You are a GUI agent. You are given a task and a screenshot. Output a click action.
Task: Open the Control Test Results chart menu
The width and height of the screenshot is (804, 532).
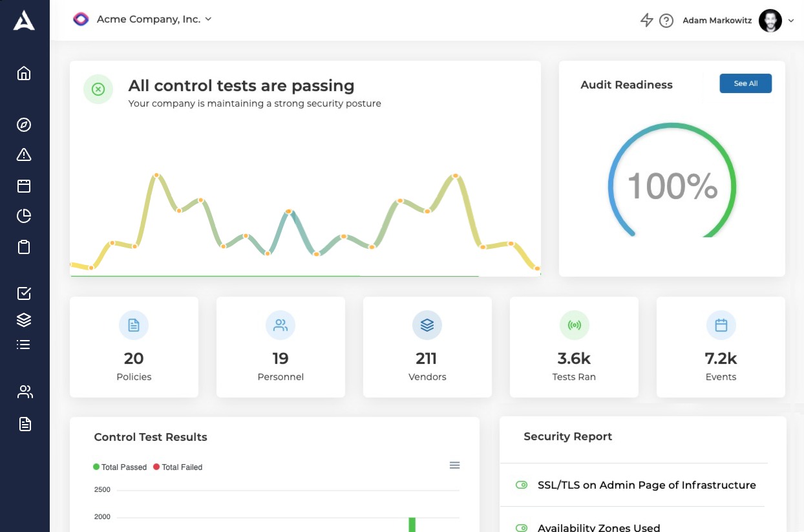click(454, 465)
